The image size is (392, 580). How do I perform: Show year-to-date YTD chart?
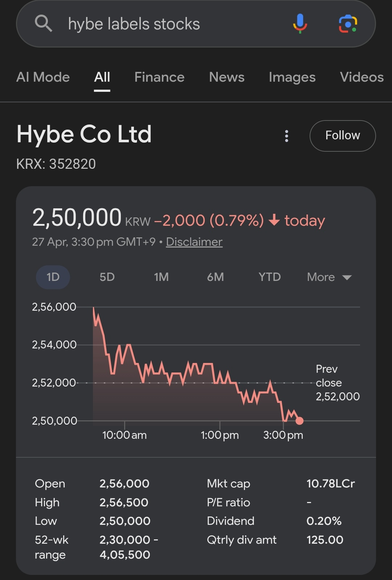point(270,277)
